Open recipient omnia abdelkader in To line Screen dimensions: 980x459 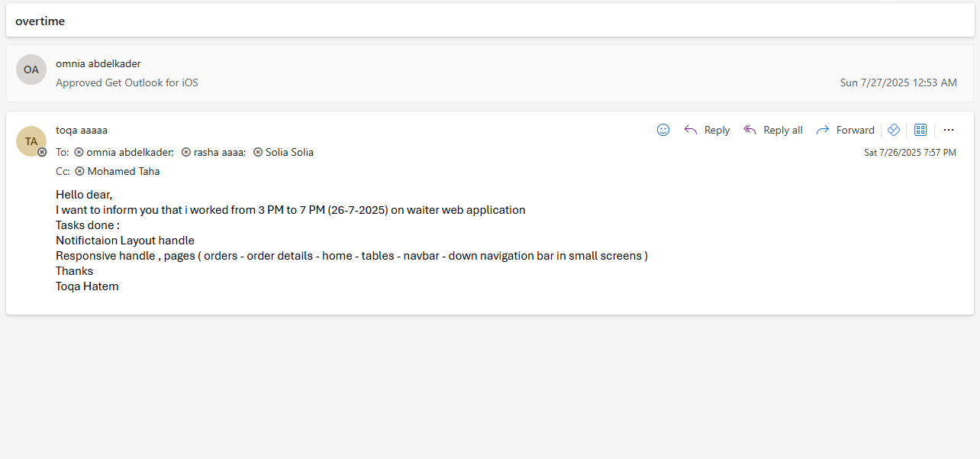[x=130, y=152]
